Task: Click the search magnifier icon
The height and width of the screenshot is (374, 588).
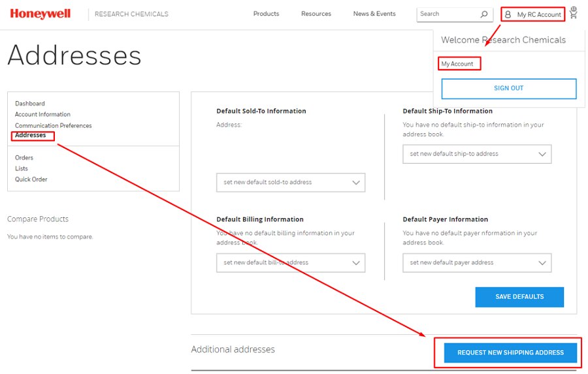Action: 484,14
